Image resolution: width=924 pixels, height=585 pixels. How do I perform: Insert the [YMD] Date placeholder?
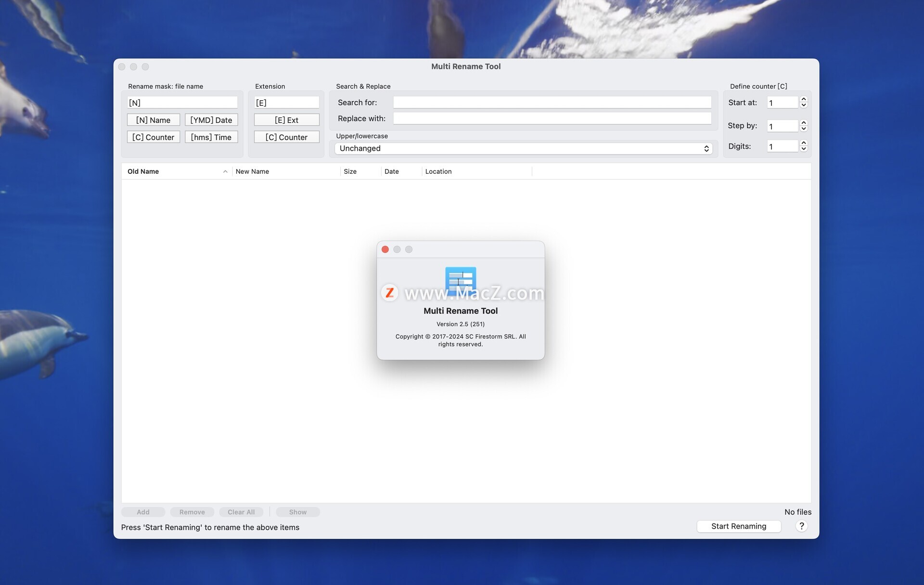tap(211, 120)
